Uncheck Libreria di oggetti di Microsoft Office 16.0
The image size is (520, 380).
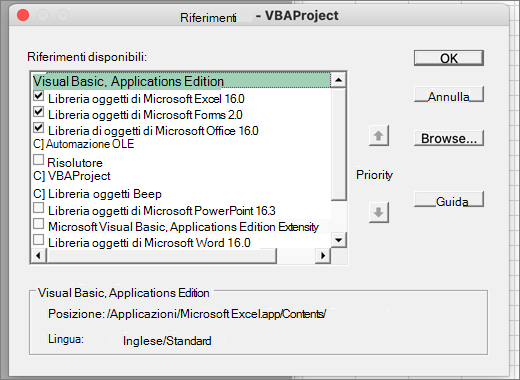coord(39,128)
